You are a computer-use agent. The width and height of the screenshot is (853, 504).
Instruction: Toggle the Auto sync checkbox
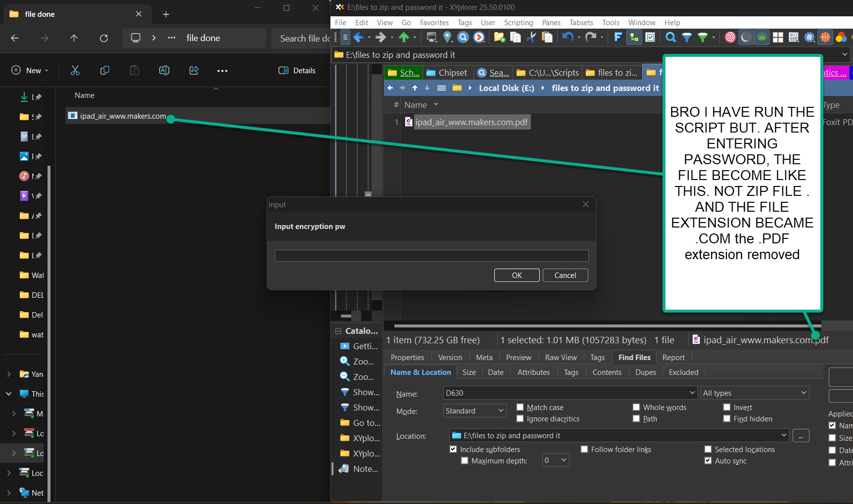[708, 460]
